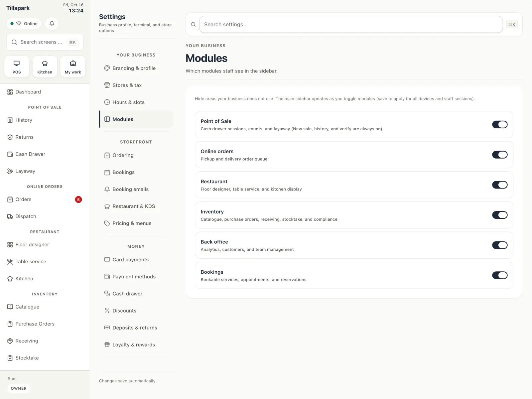Open Purchase Orders screen
Screen dimensions: 532x399
pos(45,324)
